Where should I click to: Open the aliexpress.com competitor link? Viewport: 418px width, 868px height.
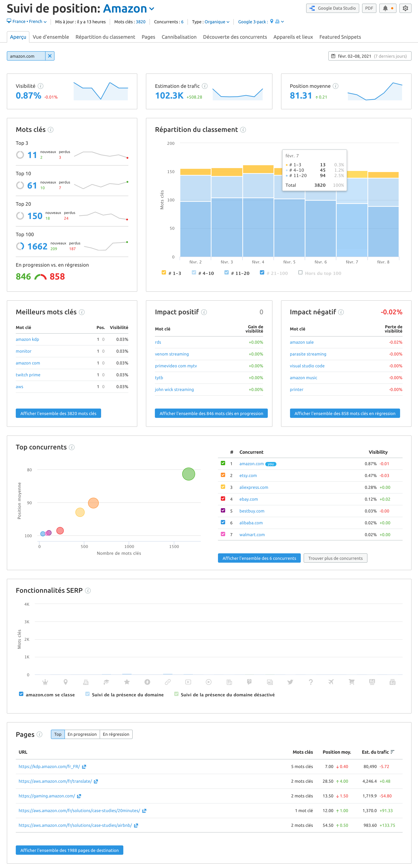click(x=253, y=487)
